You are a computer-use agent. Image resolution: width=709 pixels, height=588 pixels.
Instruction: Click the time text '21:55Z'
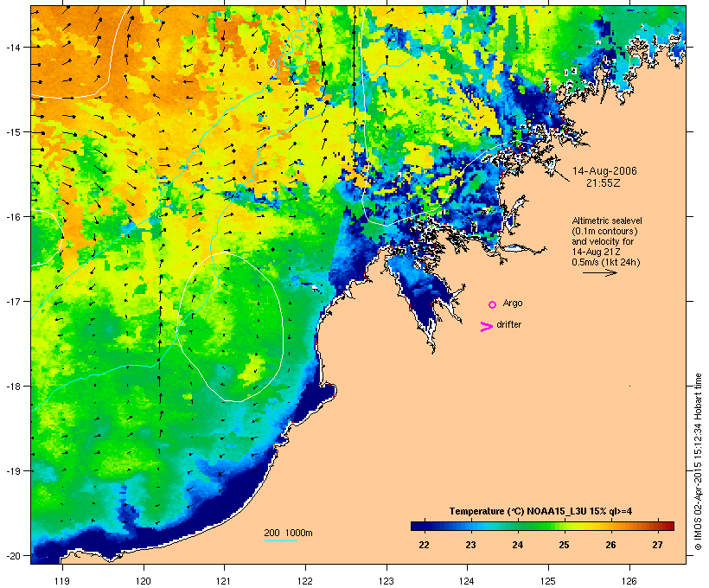(x=604, y=183)
